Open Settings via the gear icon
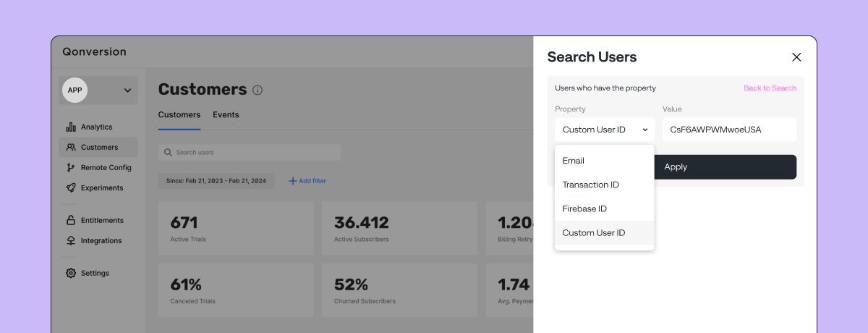This screenshot has width=868, height=333. tap(71, 273)
